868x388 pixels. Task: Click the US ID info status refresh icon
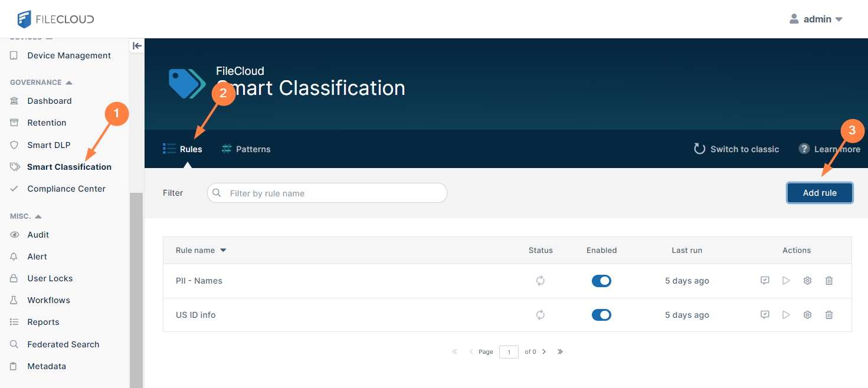point(540,315)
